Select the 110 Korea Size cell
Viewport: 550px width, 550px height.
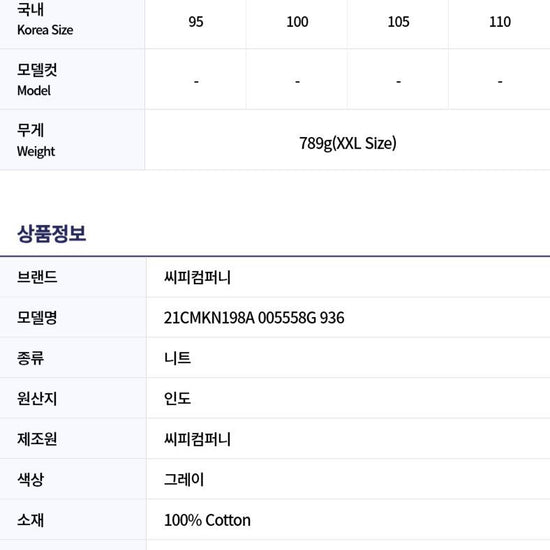(500, 22)
